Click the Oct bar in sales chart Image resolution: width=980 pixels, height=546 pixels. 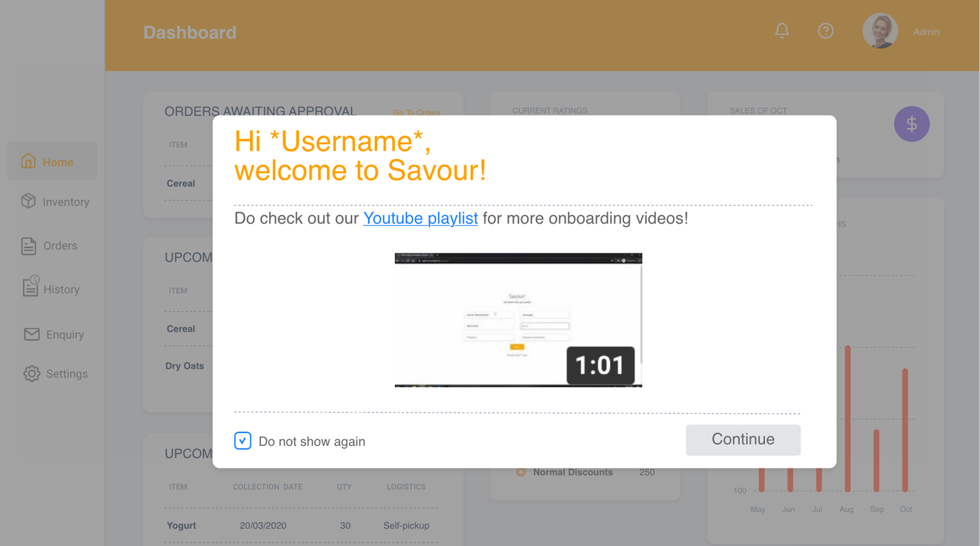pyautogui.click(x=905, y=430)
